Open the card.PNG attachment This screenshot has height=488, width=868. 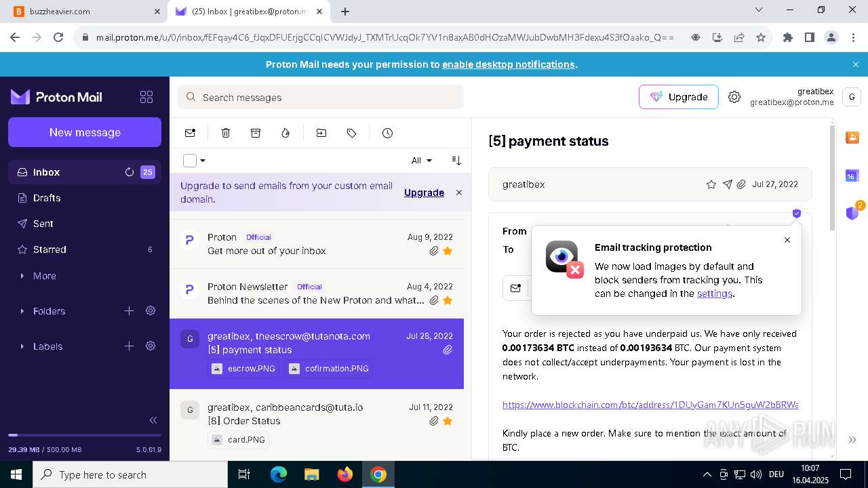click(238, 439)
